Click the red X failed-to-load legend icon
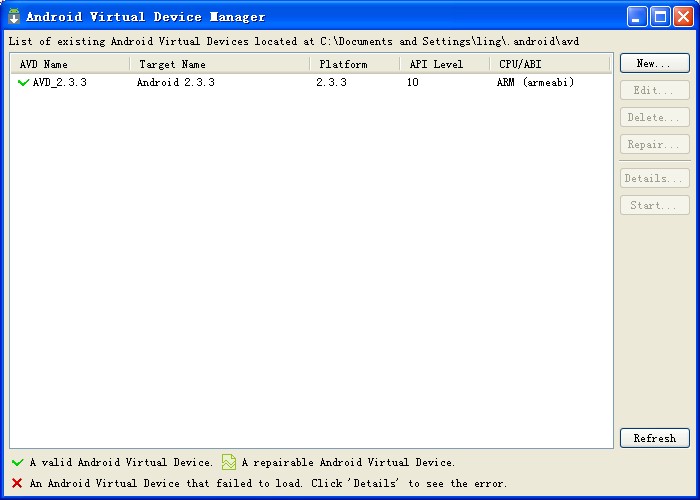 pyautogui.click(x=17, y=483)
